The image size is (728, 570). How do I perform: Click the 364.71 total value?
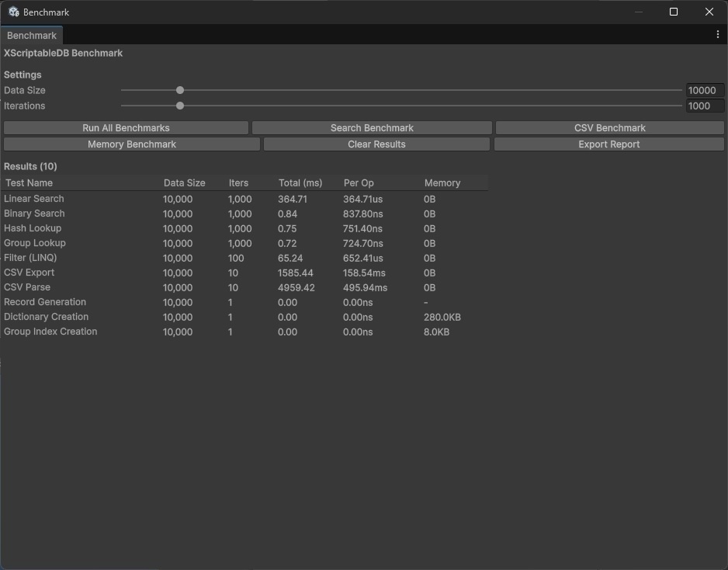293,200
